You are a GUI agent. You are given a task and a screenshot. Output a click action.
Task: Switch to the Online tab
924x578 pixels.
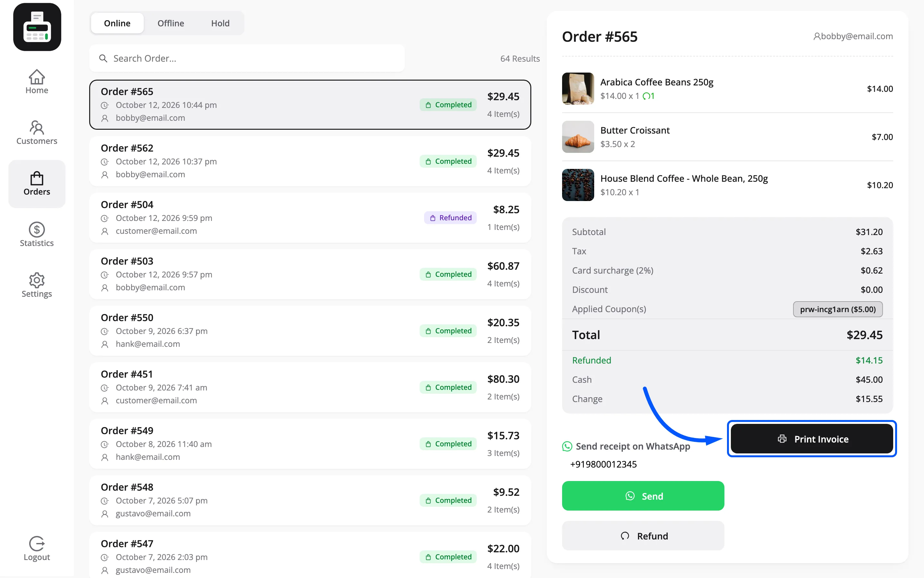pyautogui.click(x=117, y=23)
